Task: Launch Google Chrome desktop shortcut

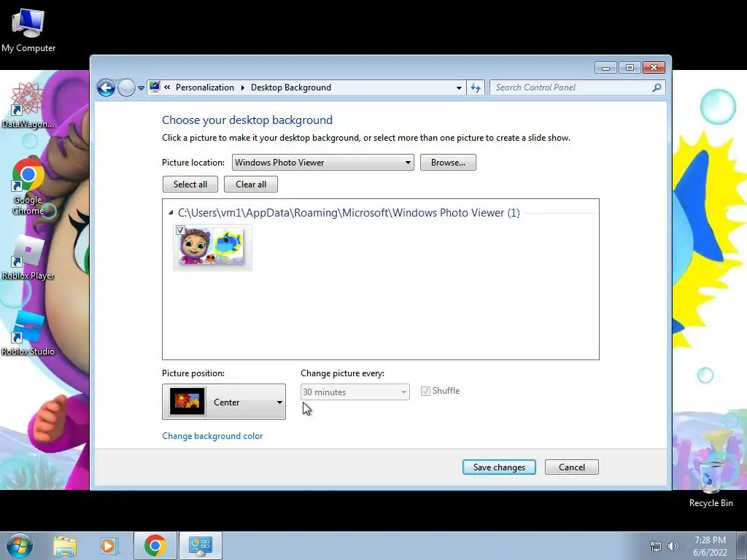Action: coord(28,186)
